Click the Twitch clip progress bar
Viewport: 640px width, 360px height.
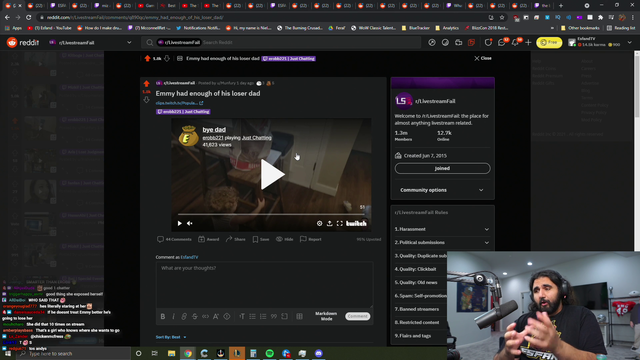[271, 214]
